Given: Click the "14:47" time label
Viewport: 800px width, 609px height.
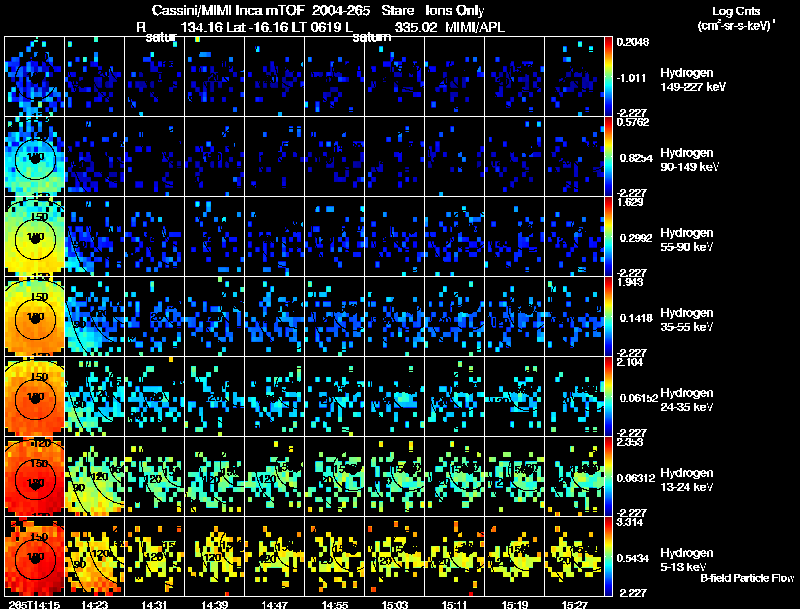Looking at the screenshot, I should 274,604.
